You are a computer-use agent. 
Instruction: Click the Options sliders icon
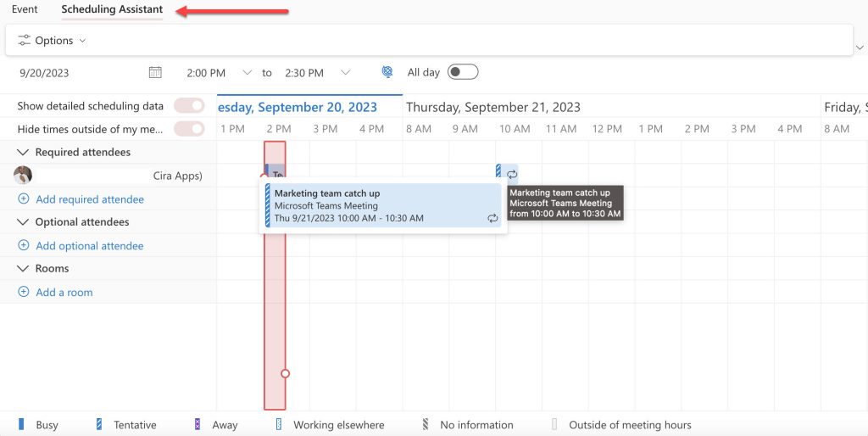pos(25,41)
